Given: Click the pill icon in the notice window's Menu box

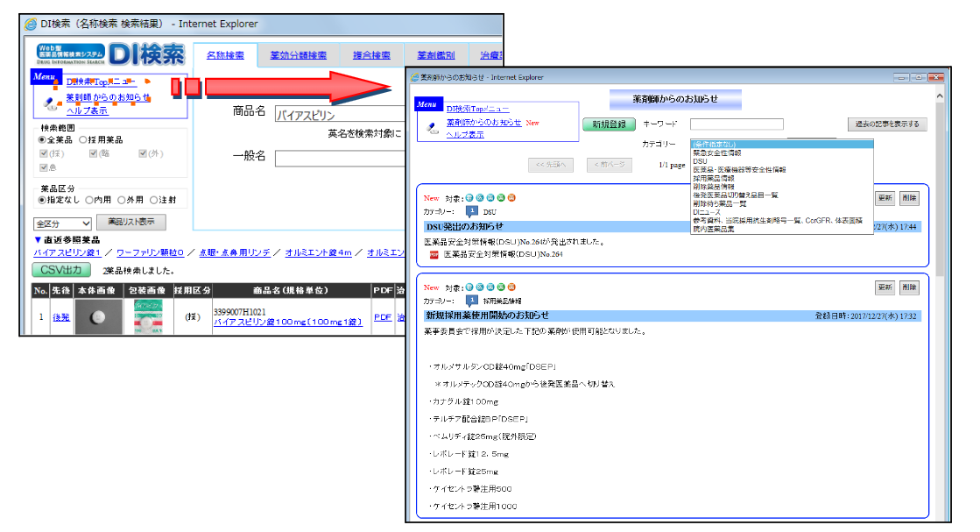Looking at the screenshot, I should tap(433, 127).
